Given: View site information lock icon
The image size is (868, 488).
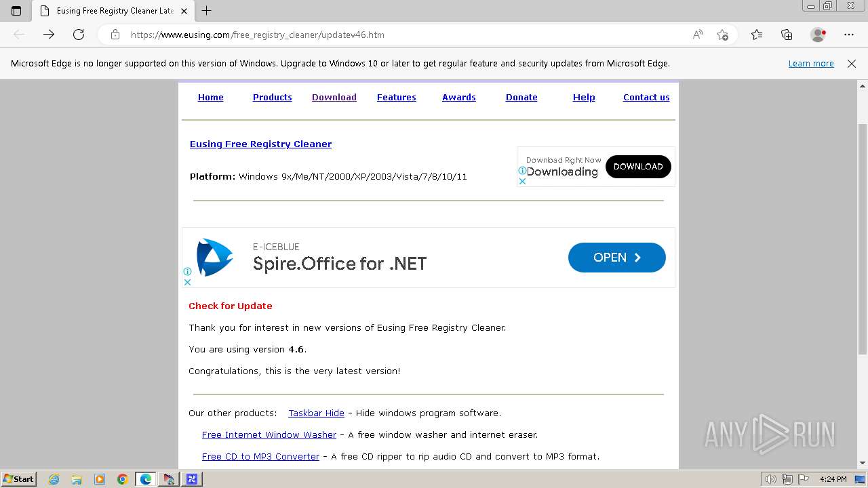Looking at the screenshot, I should (115, 35).
